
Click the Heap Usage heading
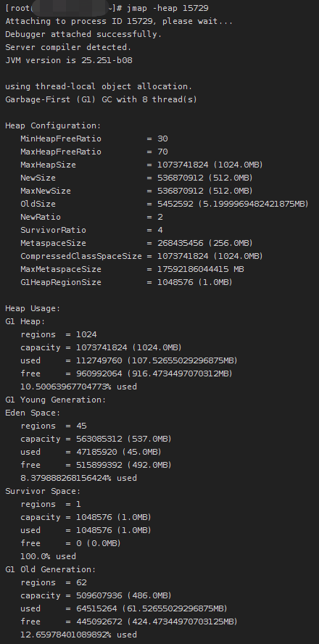pyautogui.click(x=33, y=308)
